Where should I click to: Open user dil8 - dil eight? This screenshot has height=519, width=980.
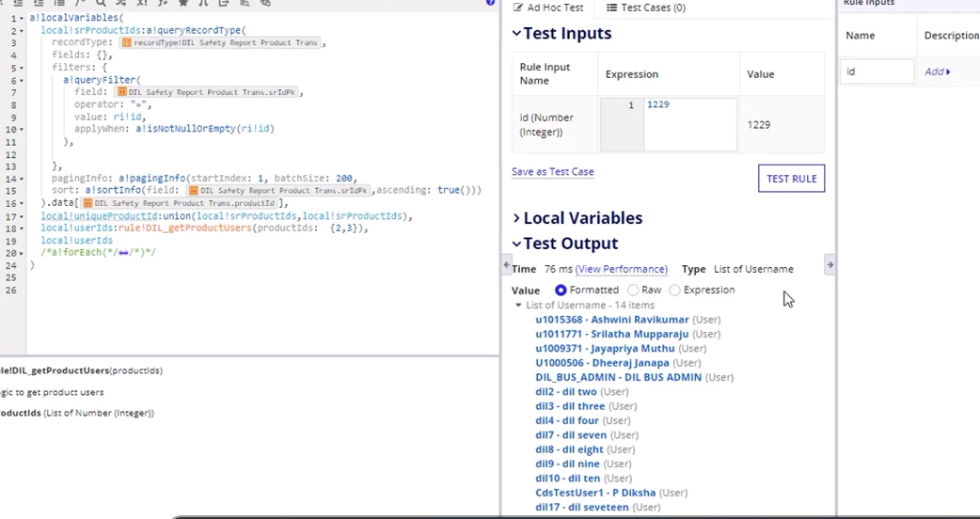569,449
